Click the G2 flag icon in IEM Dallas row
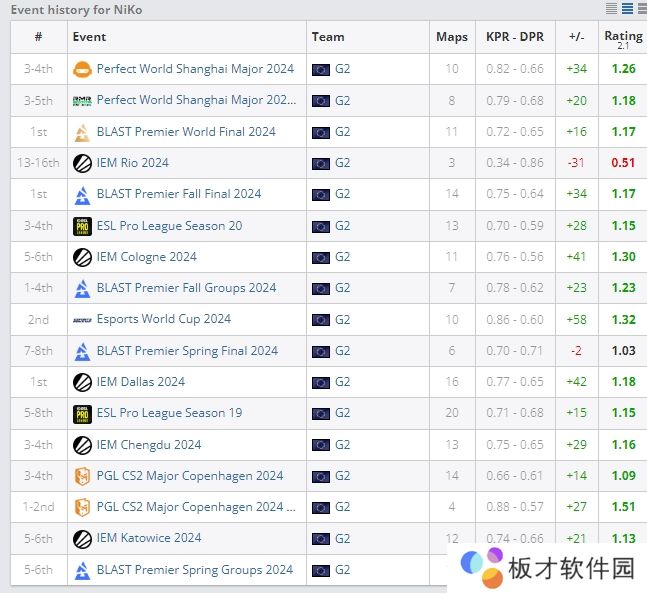Screen dimensions: 647x593 [x=321, y=382]
